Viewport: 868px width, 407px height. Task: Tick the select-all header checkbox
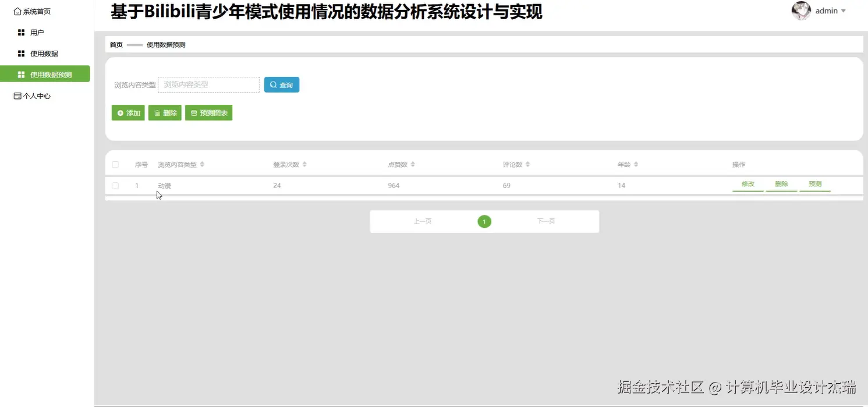115,165
